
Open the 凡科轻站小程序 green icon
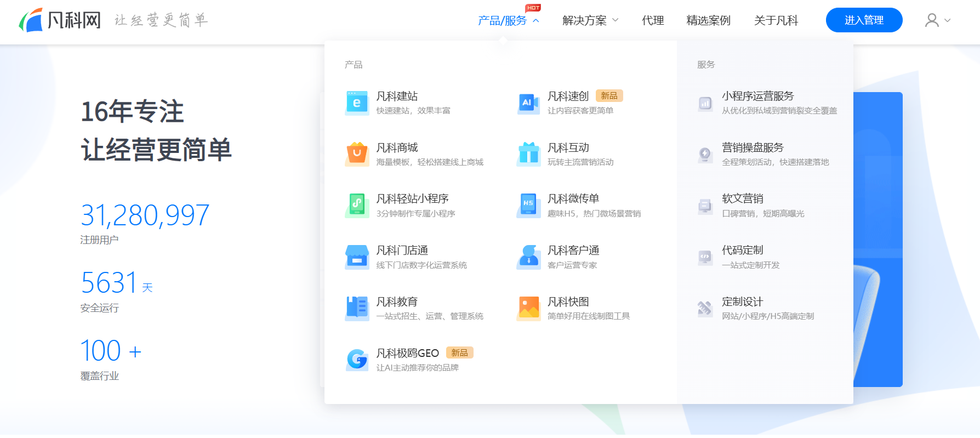tap(357, 206)
